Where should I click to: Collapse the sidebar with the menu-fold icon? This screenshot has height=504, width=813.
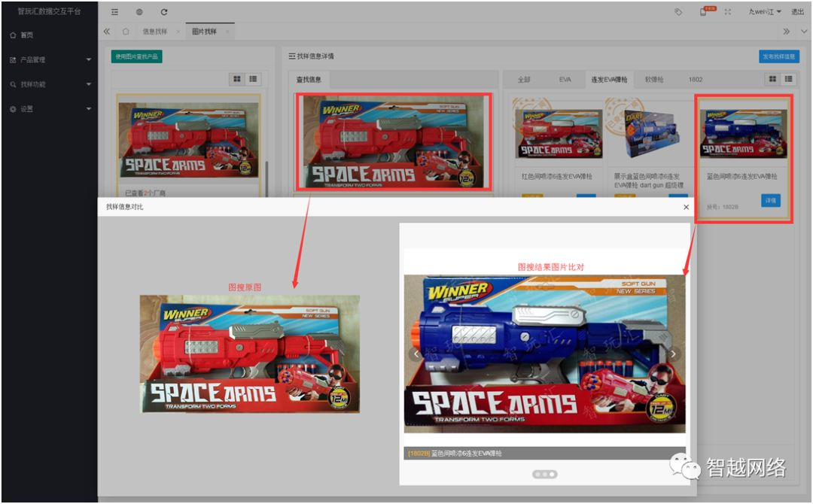(x=114, y=12)
